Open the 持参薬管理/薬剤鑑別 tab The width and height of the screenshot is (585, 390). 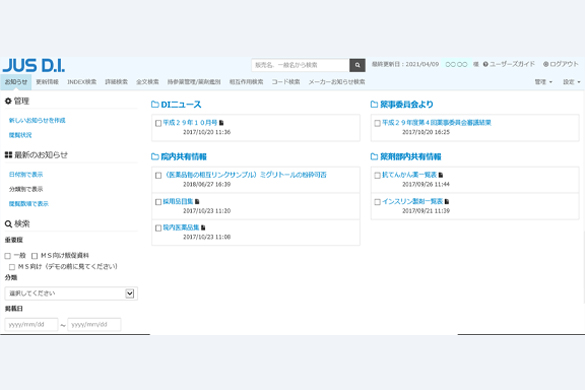(x=194, y=82)
